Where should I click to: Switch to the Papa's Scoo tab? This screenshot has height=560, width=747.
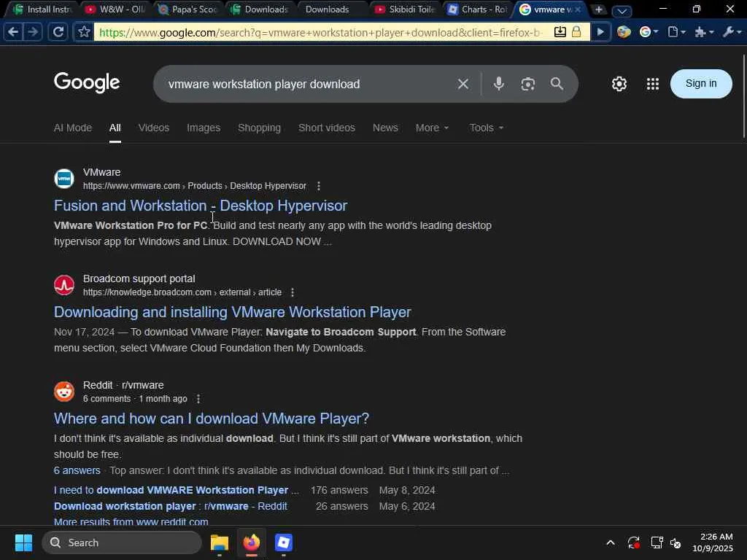(187, 9)
